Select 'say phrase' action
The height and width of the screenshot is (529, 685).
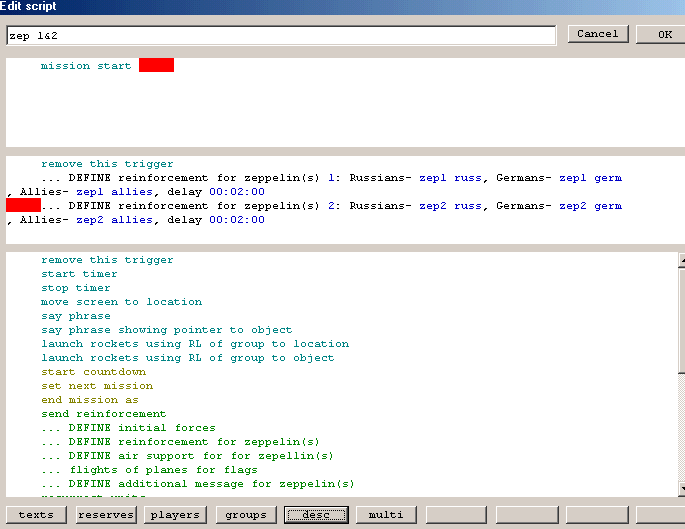(x=76, y=316)
